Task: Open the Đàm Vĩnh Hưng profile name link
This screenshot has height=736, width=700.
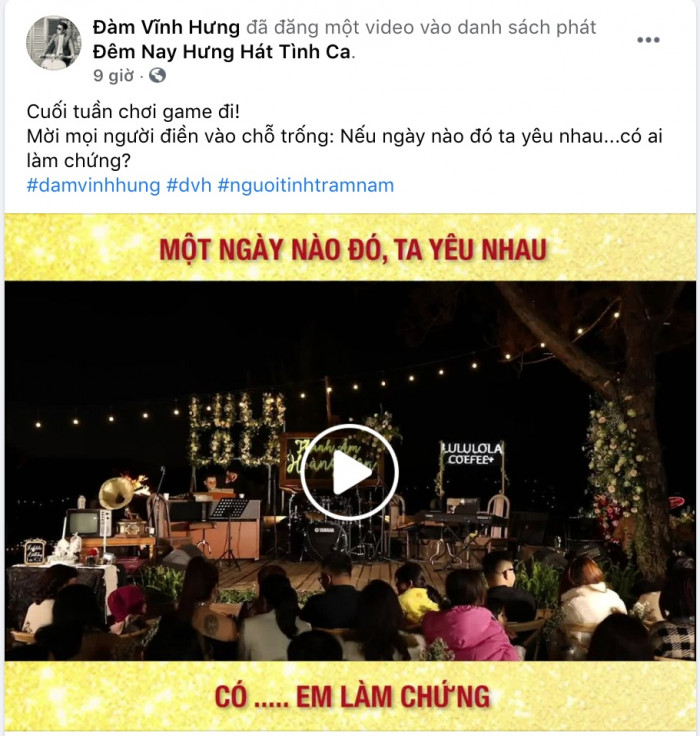Action: click(x=166, y=28)
